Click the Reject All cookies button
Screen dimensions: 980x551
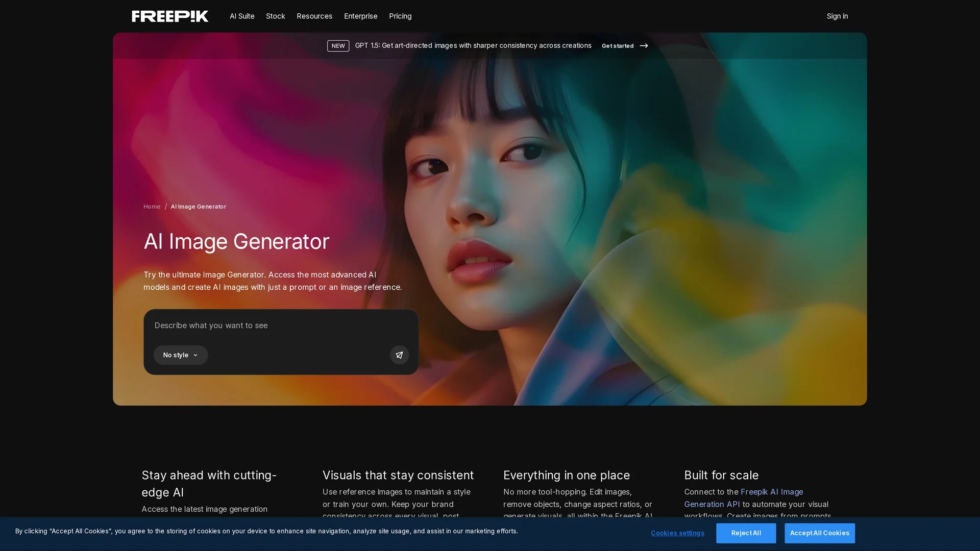[746, 533]
